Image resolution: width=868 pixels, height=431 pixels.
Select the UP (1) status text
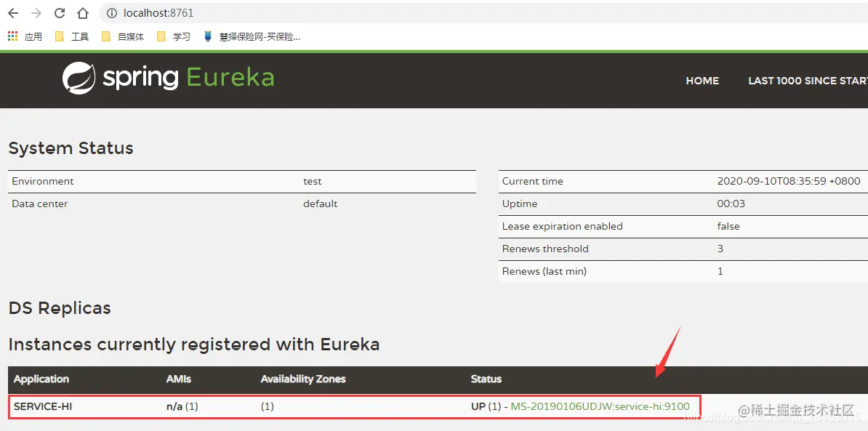486,407
